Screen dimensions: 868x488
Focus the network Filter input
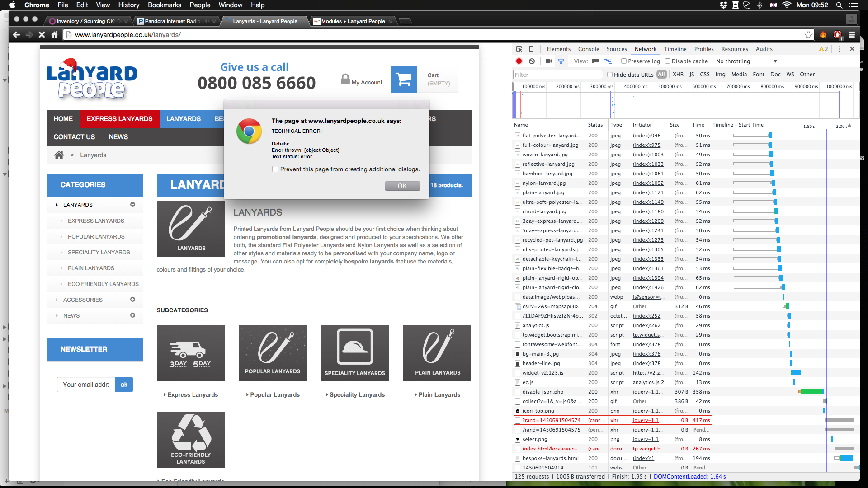click(x=558, y=75)
